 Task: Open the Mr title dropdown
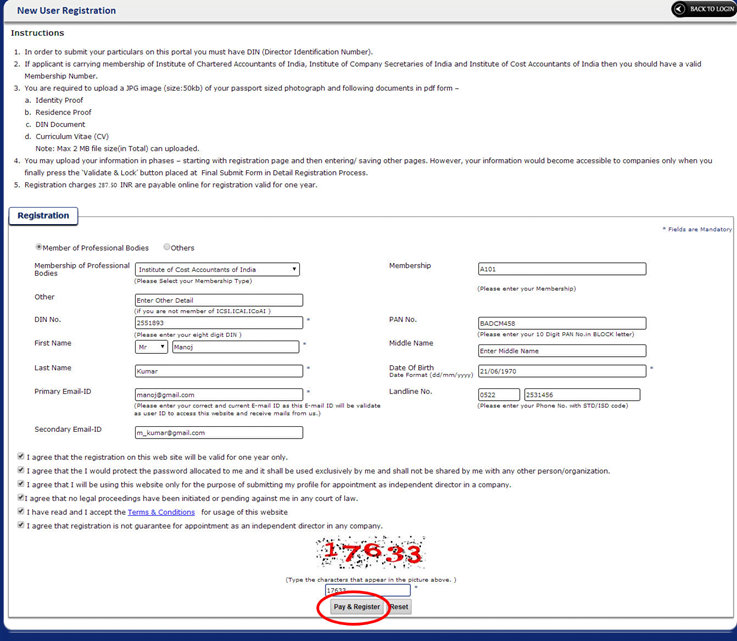151,347
